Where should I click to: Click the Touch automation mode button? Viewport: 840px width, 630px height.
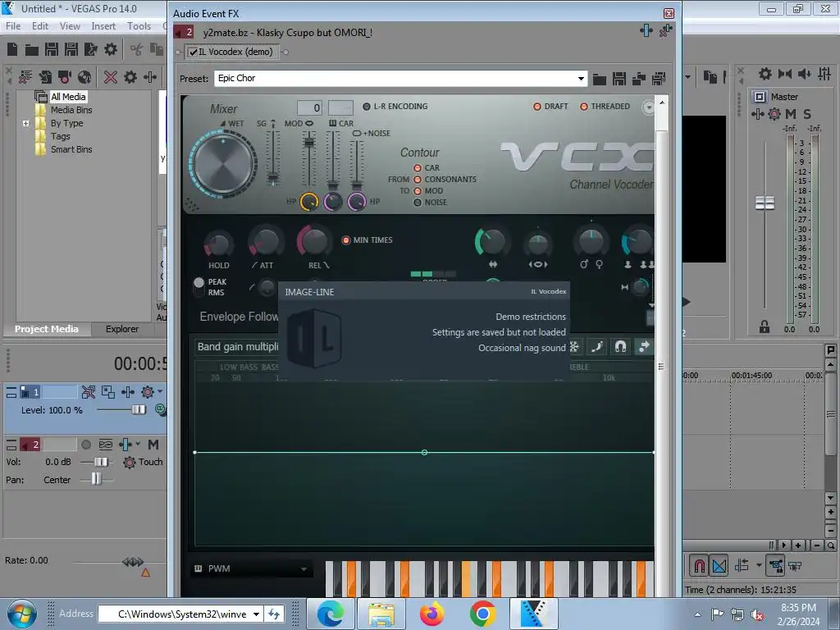click(143, 462)
